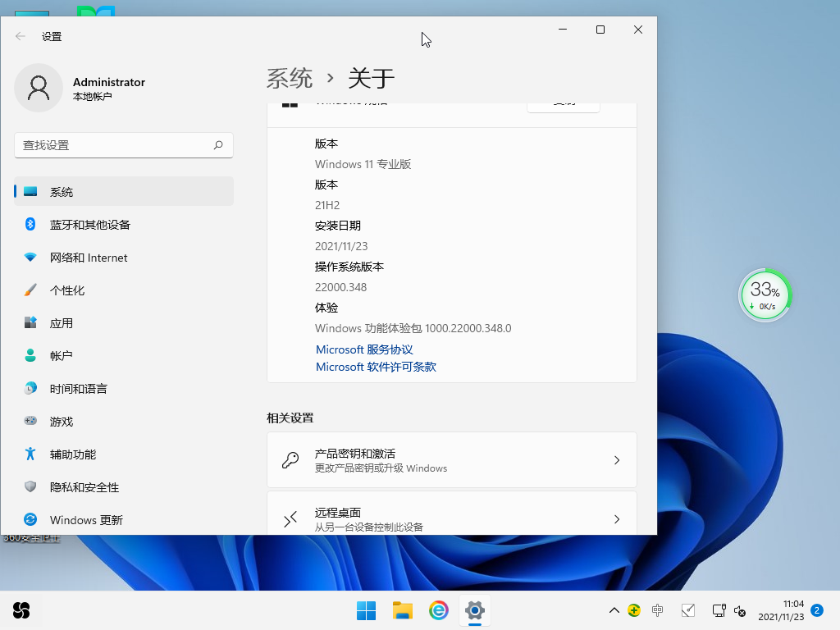Screen dimensions: 840x630
Task: Open 应用 settings in sidebar
Action: pyautogui.click(x=62, y=322)
